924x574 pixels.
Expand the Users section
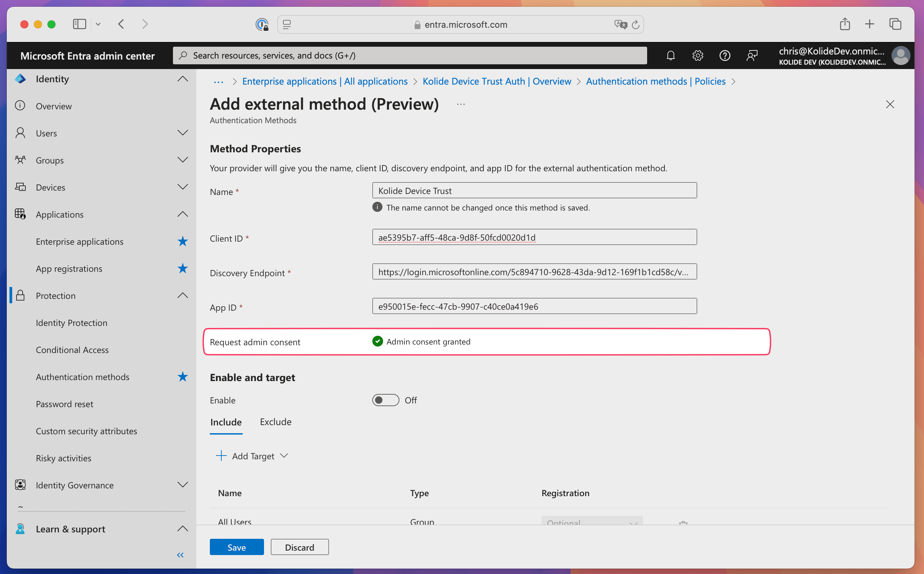(182, 133)
